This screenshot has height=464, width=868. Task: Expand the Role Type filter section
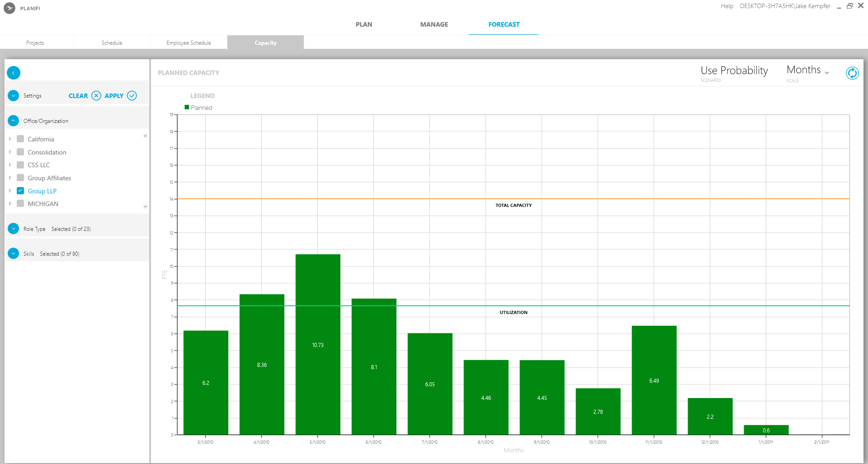14,229
